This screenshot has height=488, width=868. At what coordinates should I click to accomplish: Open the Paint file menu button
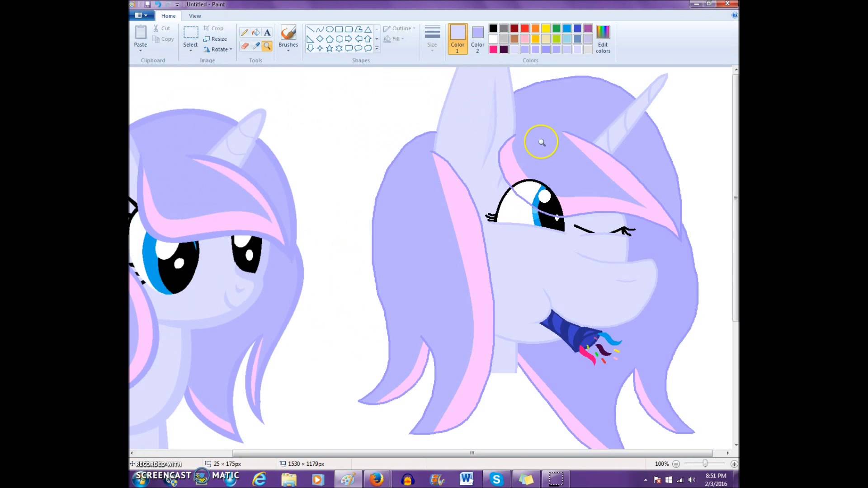pos(141,15)
